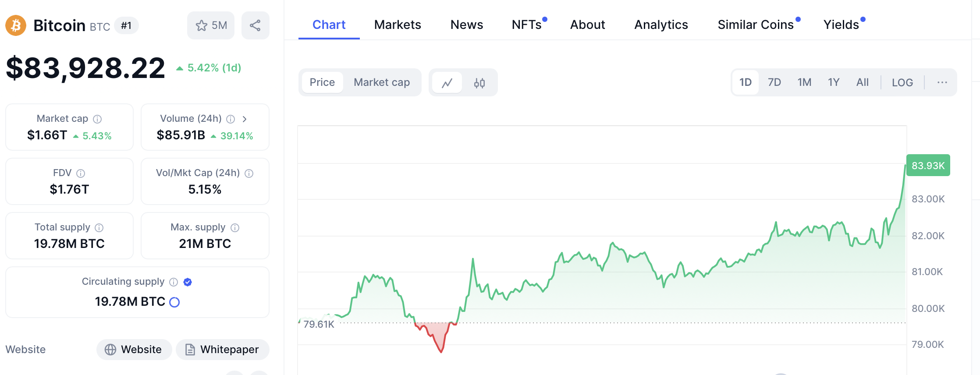Select Price chart mode

(322, 82)
